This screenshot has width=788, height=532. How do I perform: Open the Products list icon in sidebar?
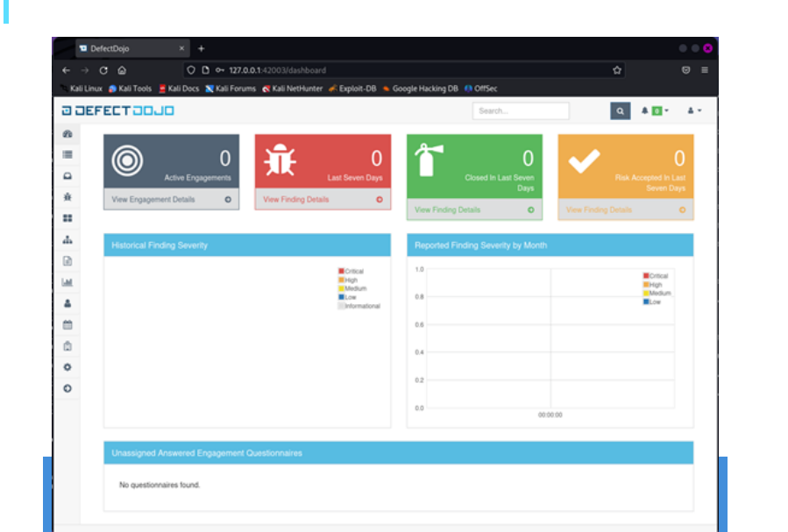67,155
